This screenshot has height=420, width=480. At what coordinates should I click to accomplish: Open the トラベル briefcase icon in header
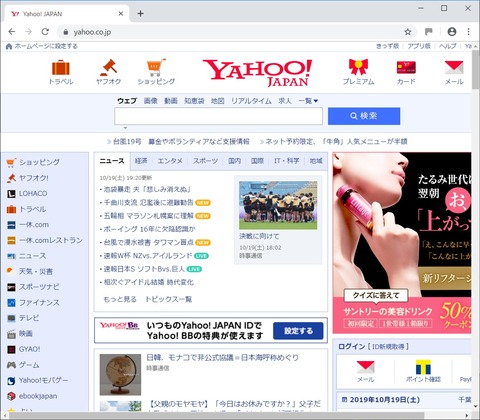click(x=61, y=67)
